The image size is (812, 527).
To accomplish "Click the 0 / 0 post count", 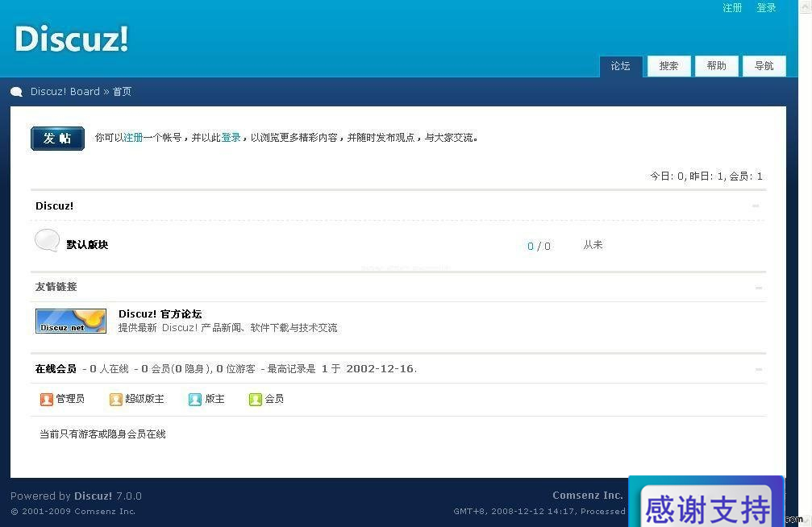I will click(x=539, y=247).
